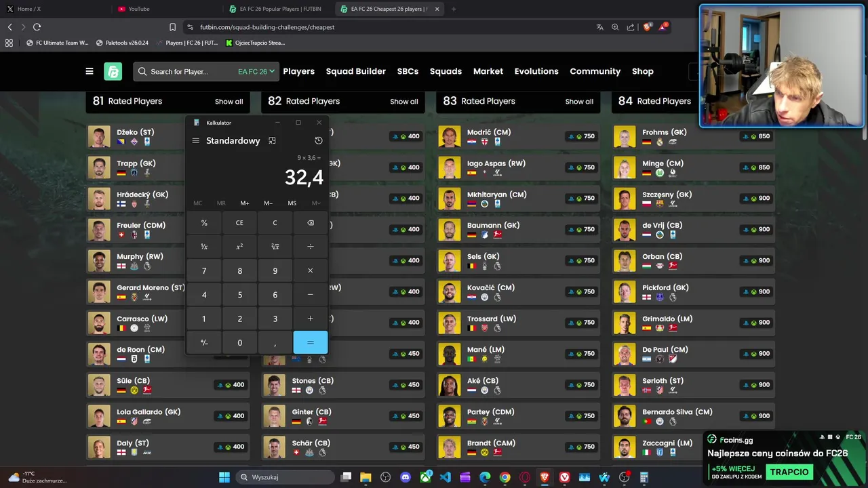Click digit 7 on the calculator

coord(204,271)
